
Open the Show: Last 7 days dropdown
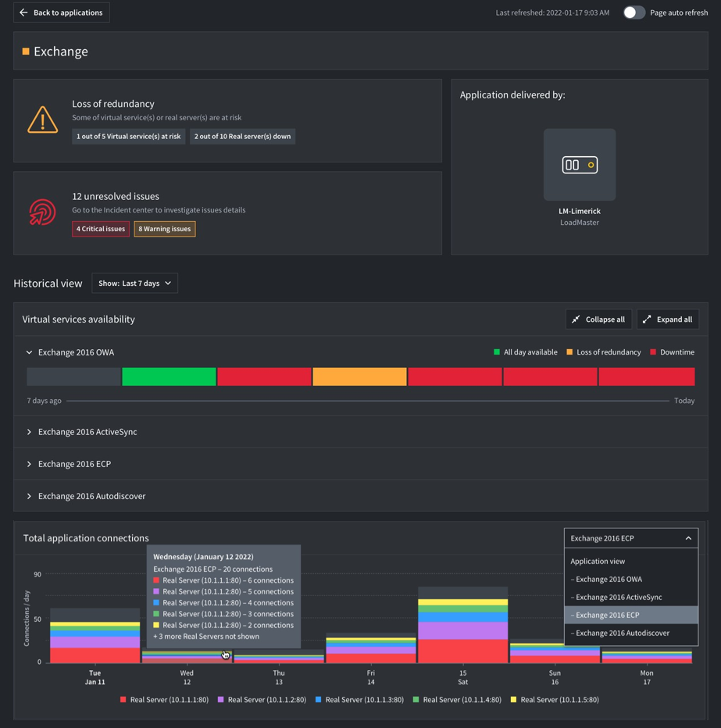134,284
